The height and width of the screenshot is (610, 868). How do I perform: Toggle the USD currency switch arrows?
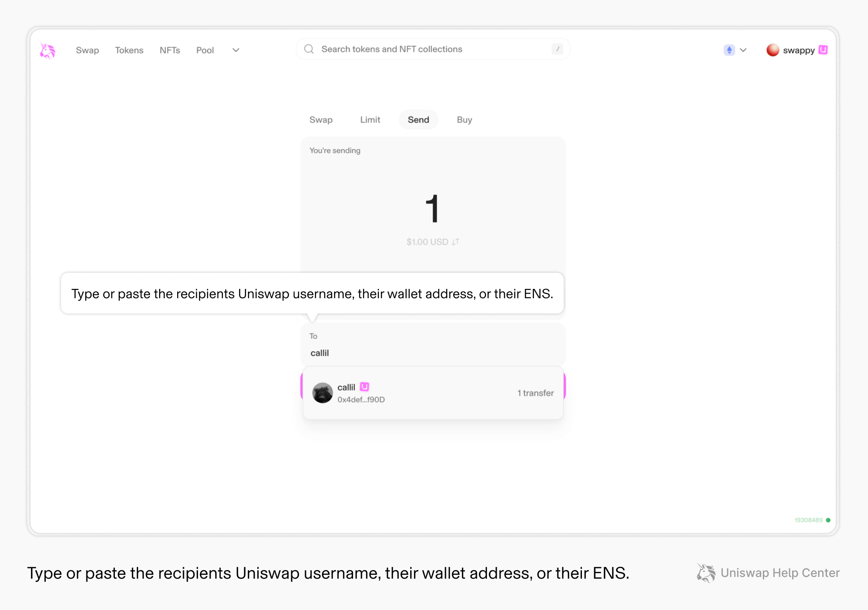pyautogui.click(x=456, y=242)
